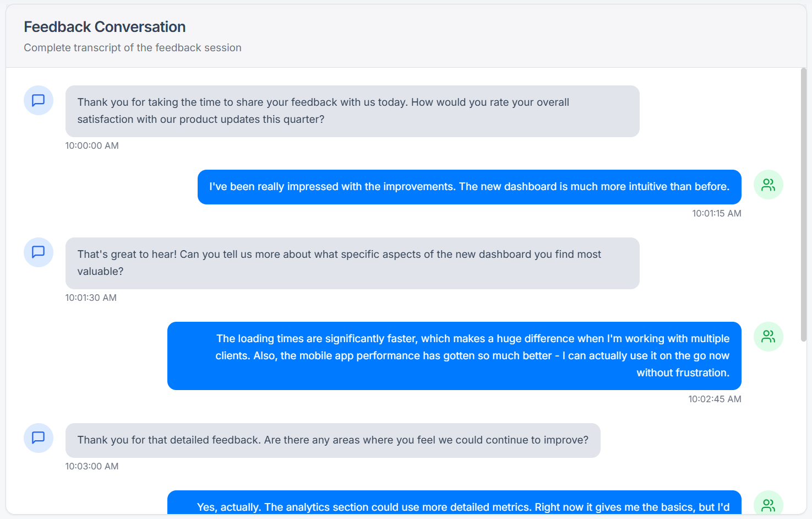Viewport: 812px width, 519px height.
Task: Click agent chat icon next to dashboard question
Action: click(x=39, y=252)
